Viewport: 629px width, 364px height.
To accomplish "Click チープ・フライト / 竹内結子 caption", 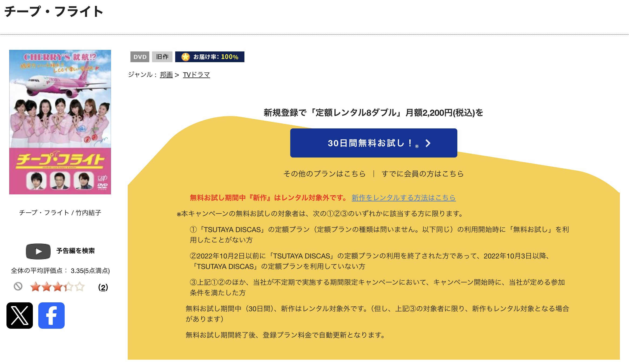I will pyautogui.click(x=60, y=213).
